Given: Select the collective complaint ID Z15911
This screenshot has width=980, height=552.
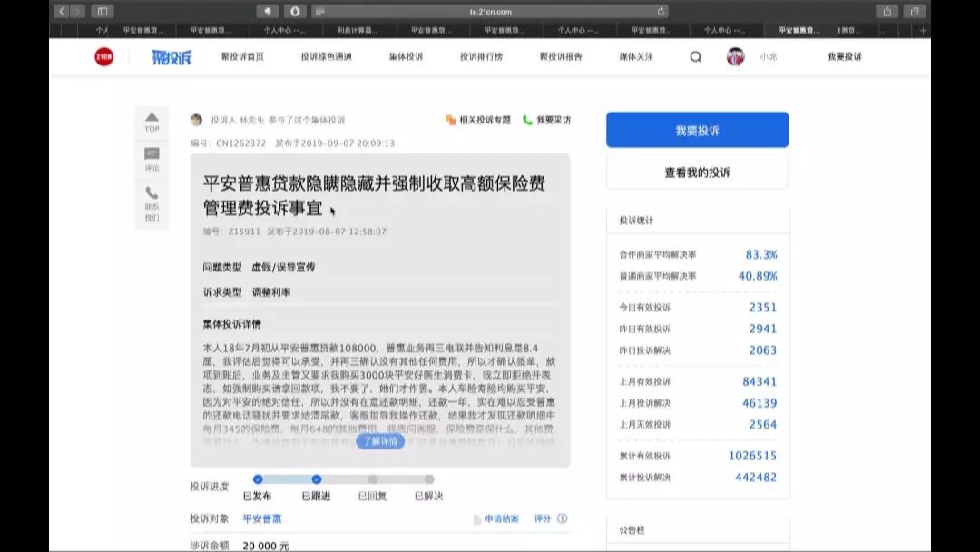Looking at the screenshot, I should coord(244,232).
